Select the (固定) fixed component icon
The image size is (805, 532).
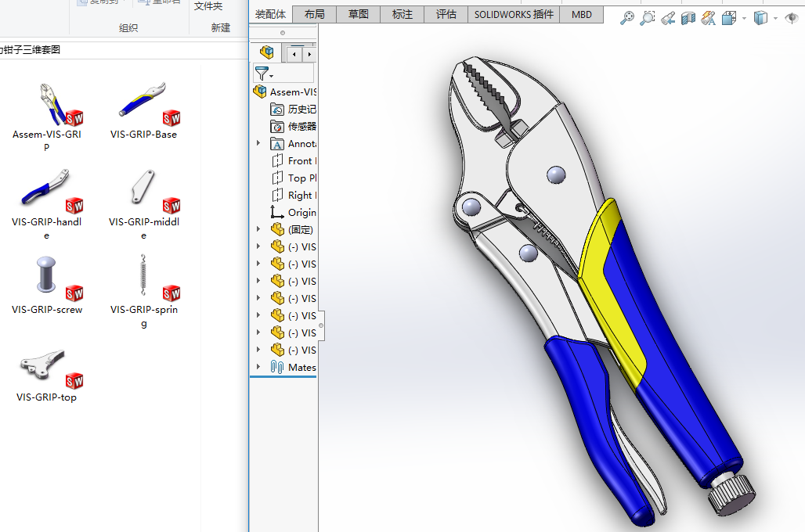point(277,229)
